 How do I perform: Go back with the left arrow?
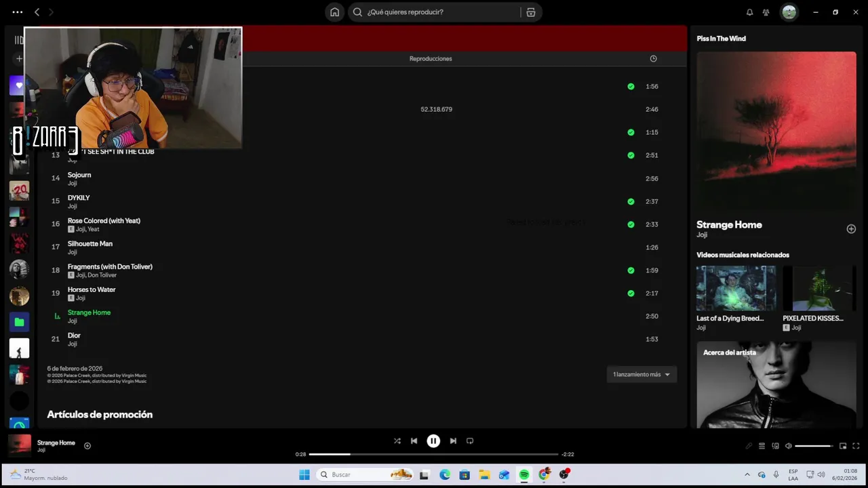[37, 12]
